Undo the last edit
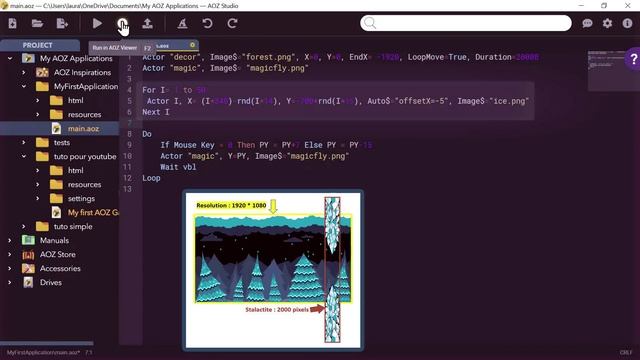640x360 pixels. point(207,23)
